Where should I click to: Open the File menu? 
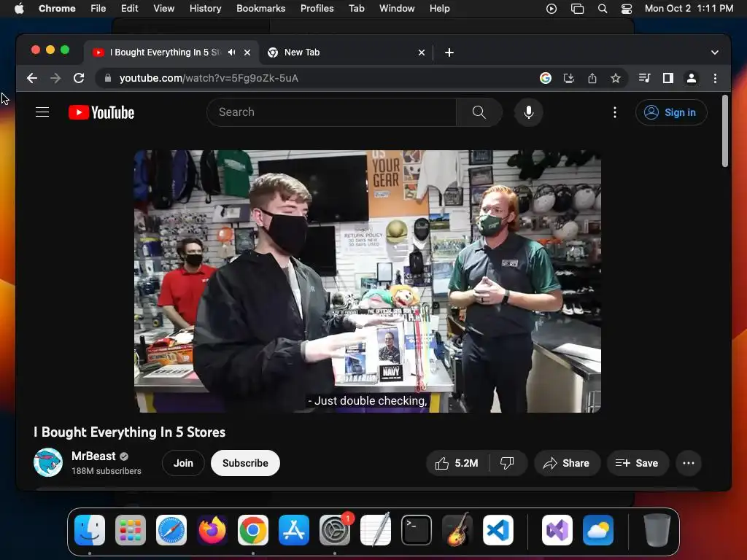(98, 8)
